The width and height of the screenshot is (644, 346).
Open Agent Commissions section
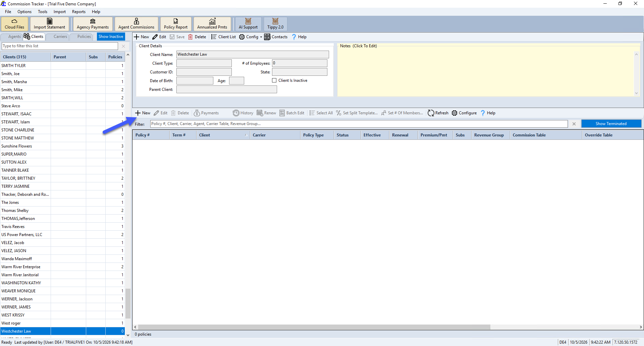pos(136,24)
